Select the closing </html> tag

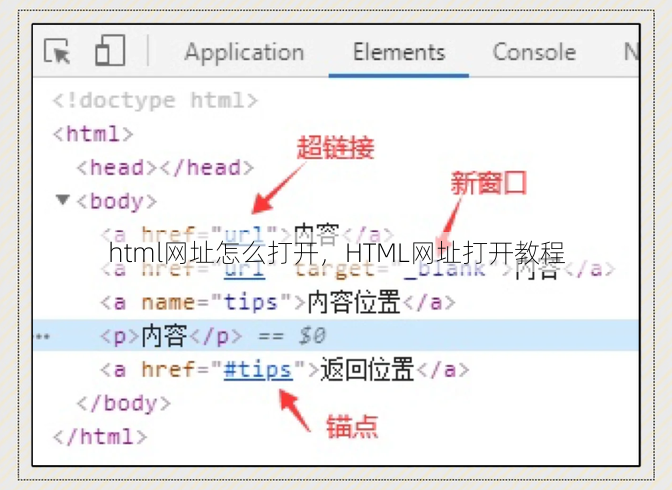pos(100,437)
